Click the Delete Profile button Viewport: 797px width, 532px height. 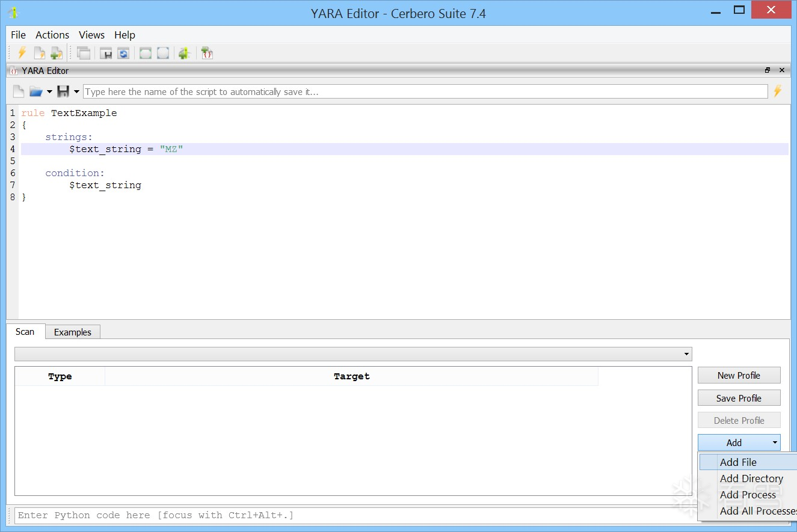point(739,420)
